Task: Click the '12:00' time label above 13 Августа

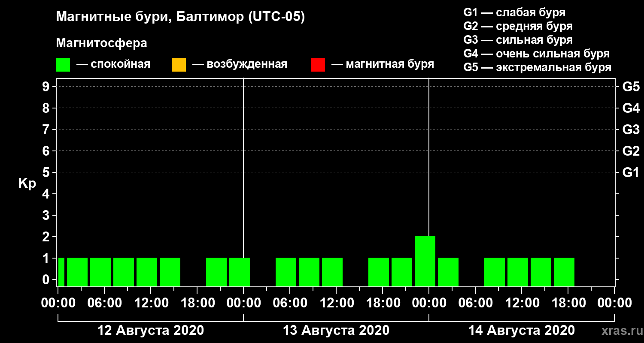Action: (x=336, y=303)
